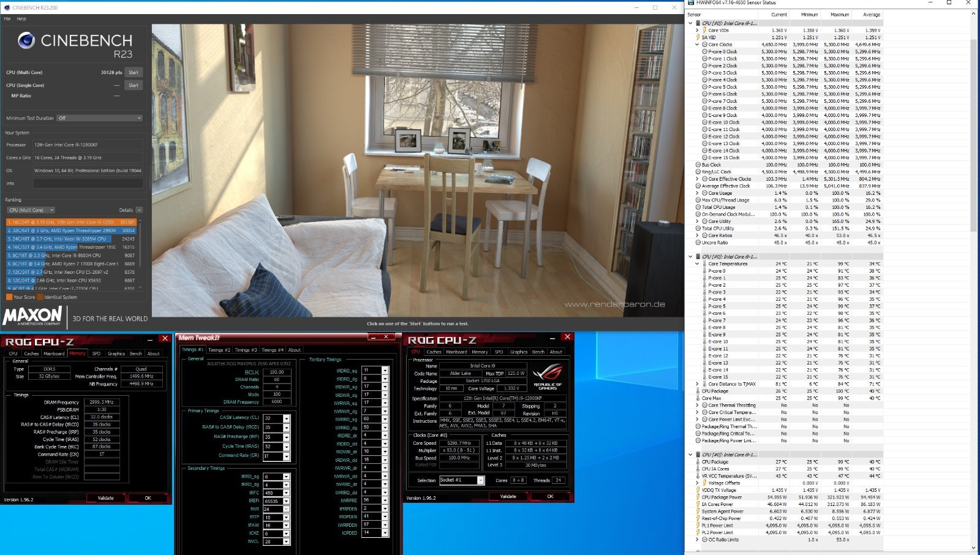Click Validate in the right CPU-Z window
The width and height of the screenshot is (980, 555).
508,496
